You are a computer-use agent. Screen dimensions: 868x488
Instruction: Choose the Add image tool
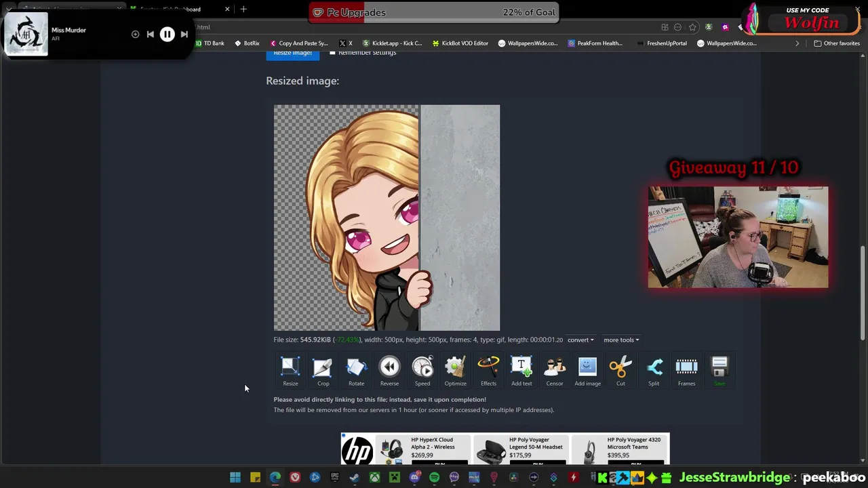[587, 371]
